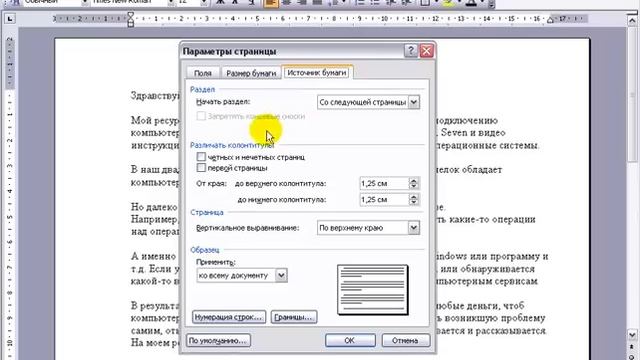Click the document vertical scrollbar thumb

633,95
